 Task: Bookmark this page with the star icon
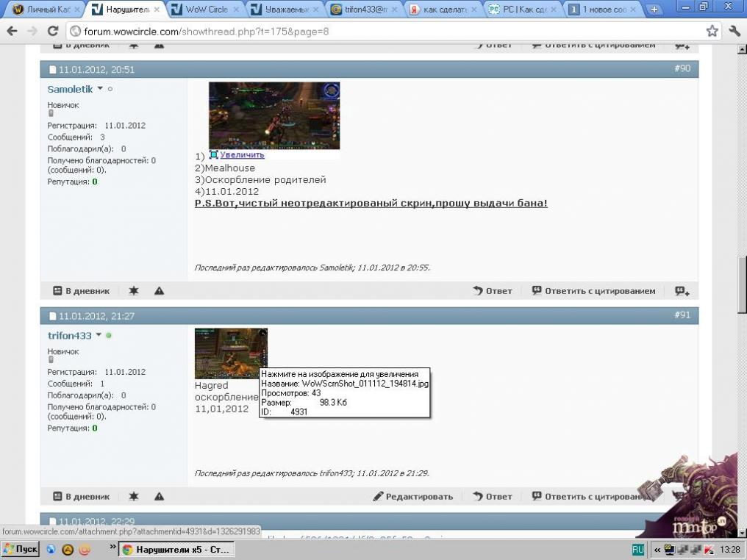[712, 31]
